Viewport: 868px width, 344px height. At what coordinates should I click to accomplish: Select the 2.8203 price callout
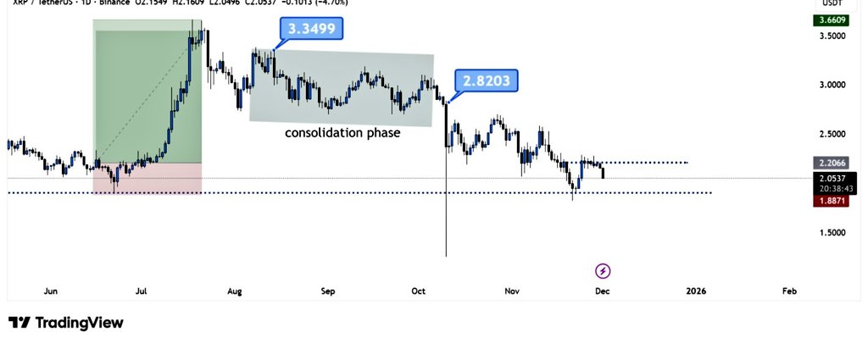coord(487,81)
